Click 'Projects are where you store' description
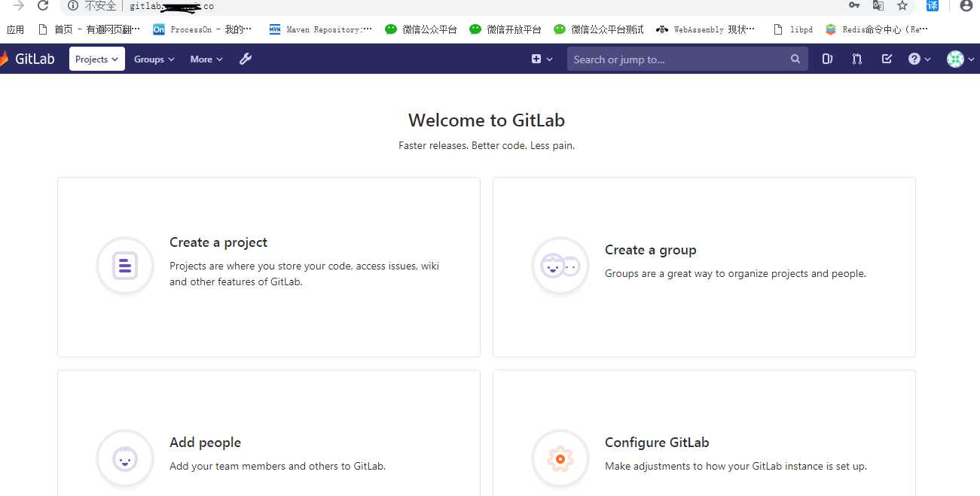 304,274
